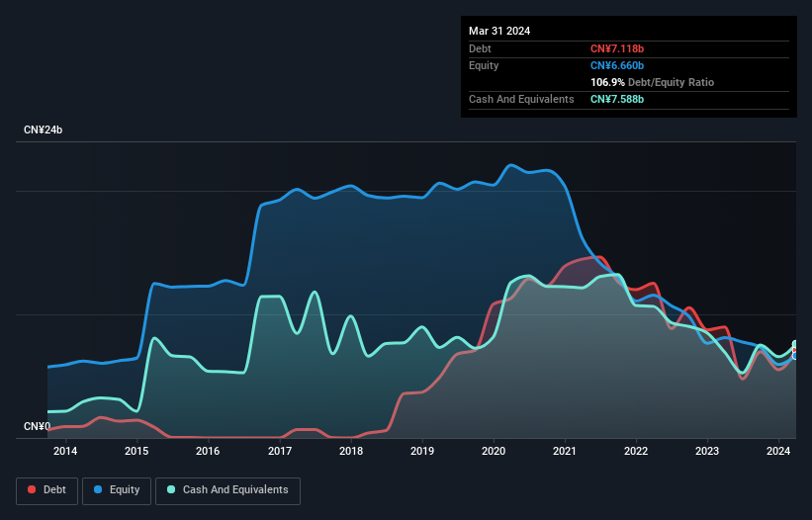Select the 2018 x-axis label
812x520 pixels.
351,451
